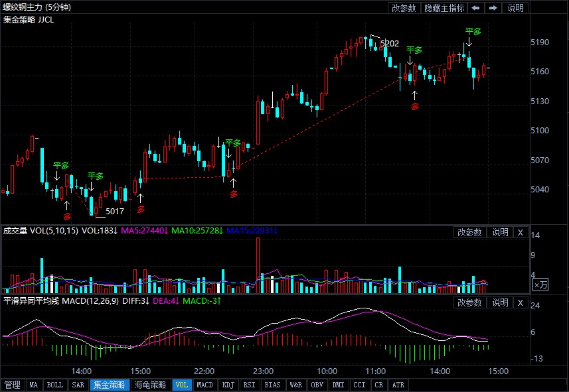Click the 平多 signal marker near 5190
This screenshot has height=392, width=569.
point(473,31)
